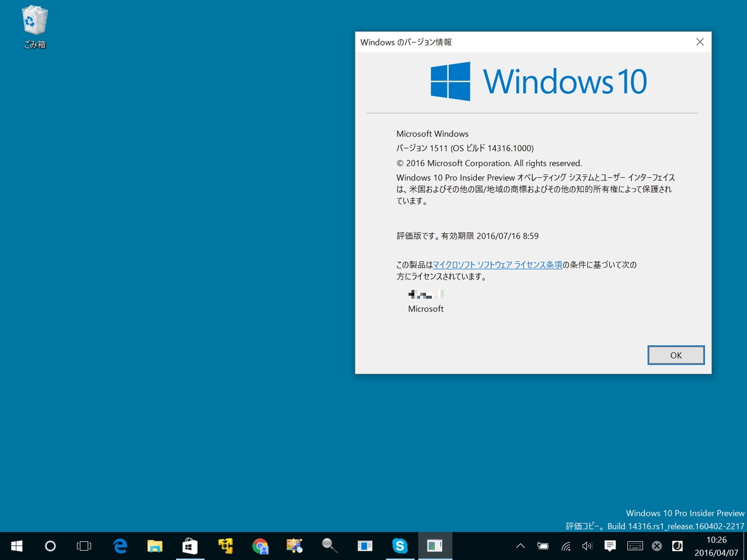Open the Windows Store app

click(190, 545)
